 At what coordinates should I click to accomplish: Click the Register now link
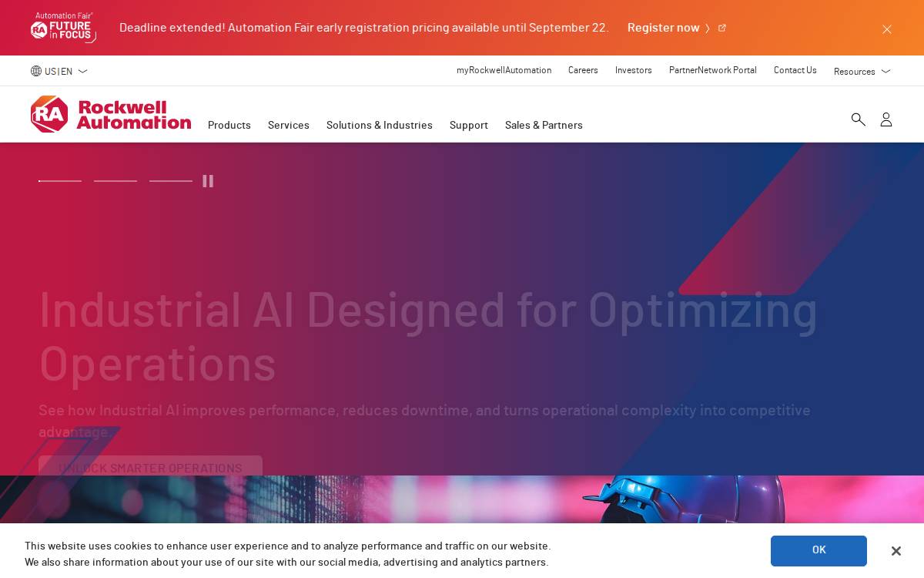click(664, 28)
